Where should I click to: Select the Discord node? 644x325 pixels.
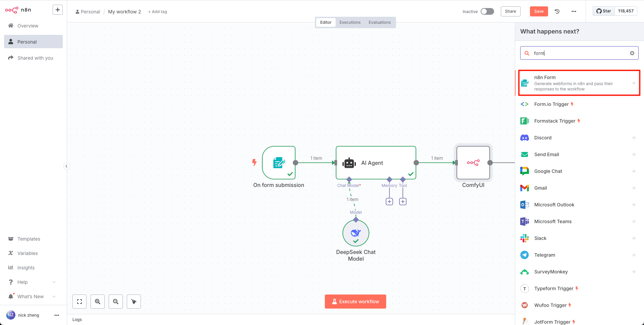[579, 138]
